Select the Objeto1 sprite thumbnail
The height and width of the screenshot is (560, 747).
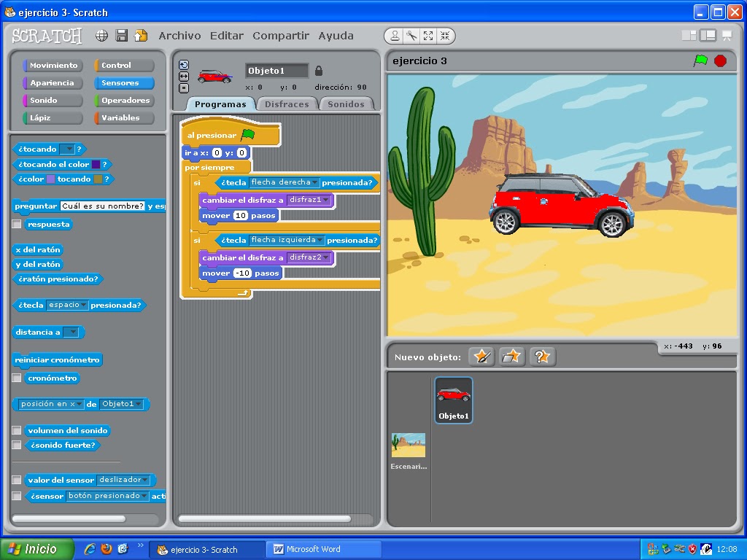454,400
